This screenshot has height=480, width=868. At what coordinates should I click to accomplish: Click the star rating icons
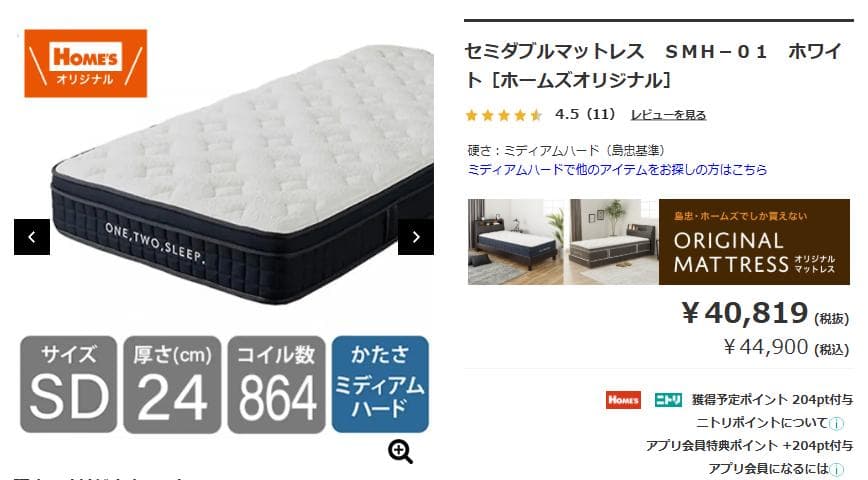pyautogui.click(x=504, y=115)
